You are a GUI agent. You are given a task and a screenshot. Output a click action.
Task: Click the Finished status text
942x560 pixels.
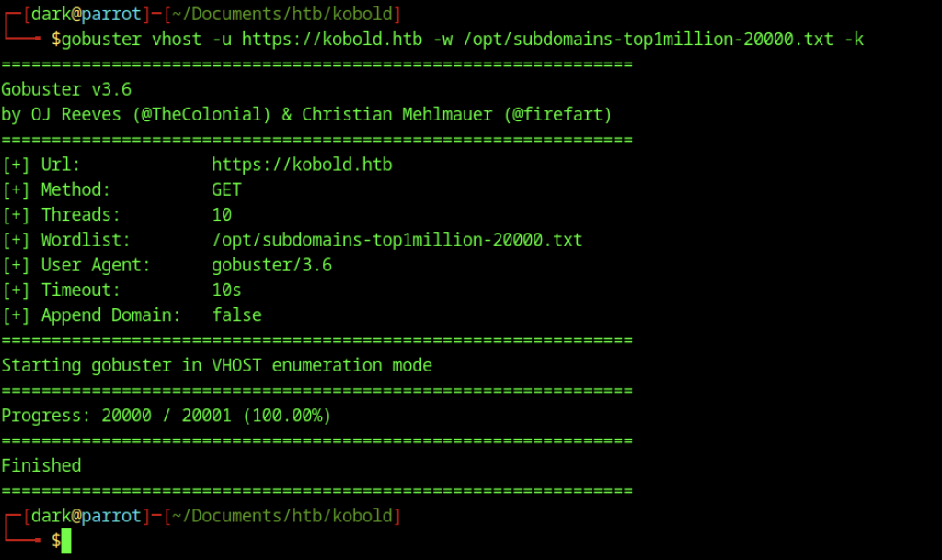point(40,466)
